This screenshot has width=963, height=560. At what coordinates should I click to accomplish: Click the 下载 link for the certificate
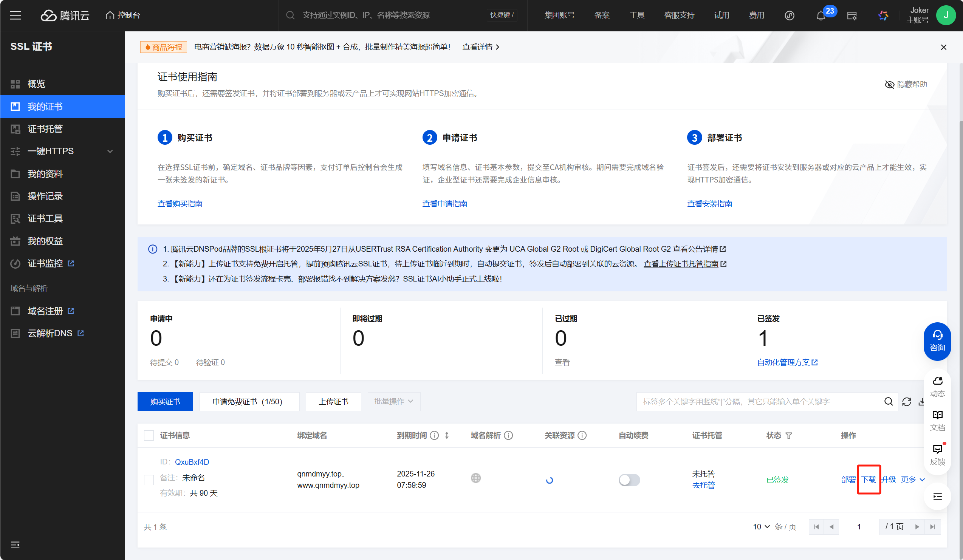point(868,480)
